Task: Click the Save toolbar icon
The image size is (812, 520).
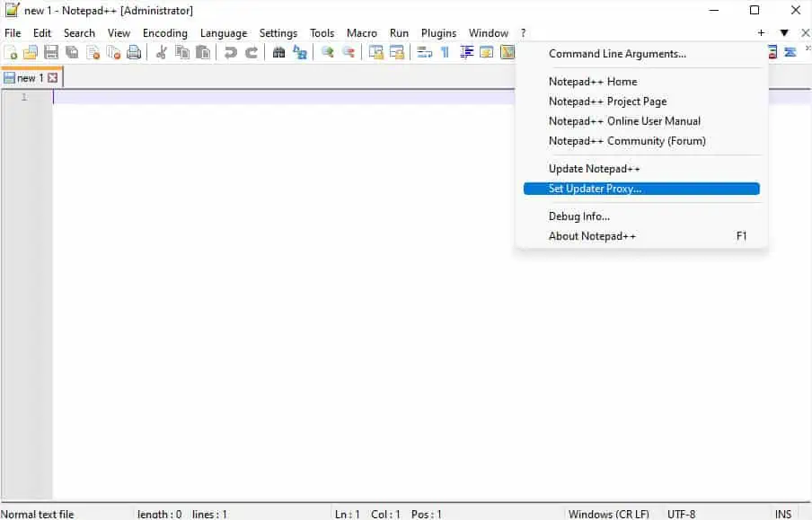Action: [x=51, y=52]
